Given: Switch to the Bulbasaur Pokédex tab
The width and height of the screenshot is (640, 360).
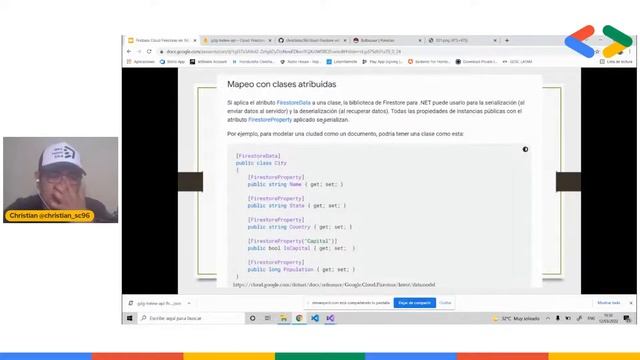Looking at the screenshot, I should point(387,40).
